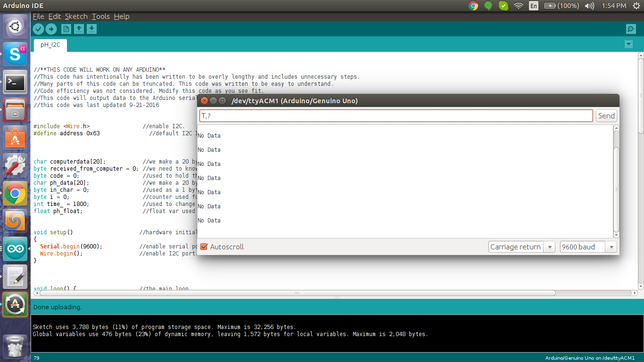Open the Ubuntu Dash launcher icon

coord(15,26)
